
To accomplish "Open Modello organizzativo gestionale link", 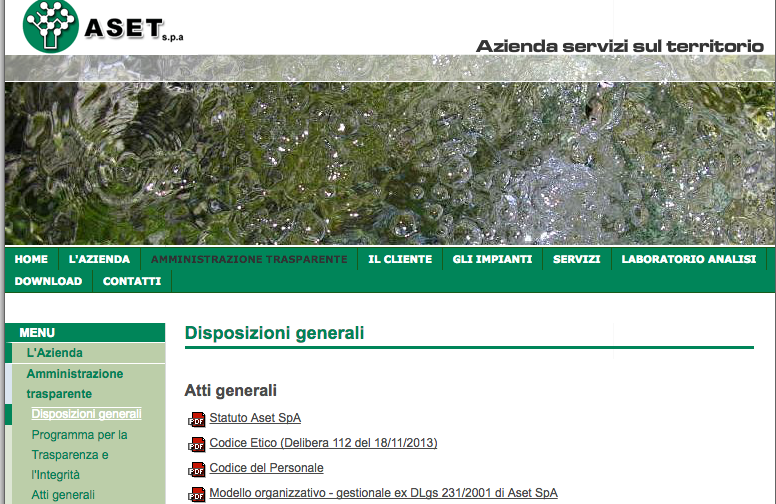I will tap(384, 493).
